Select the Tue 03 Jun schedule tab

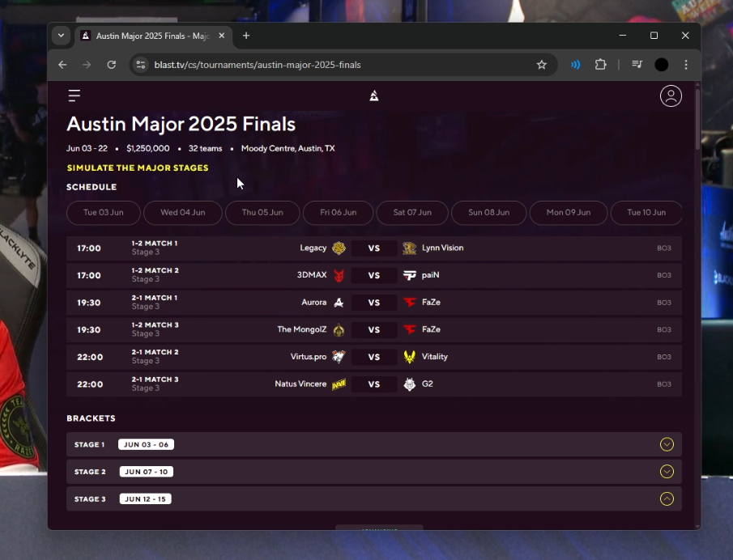pyautogui.click(x=104, y=213)
